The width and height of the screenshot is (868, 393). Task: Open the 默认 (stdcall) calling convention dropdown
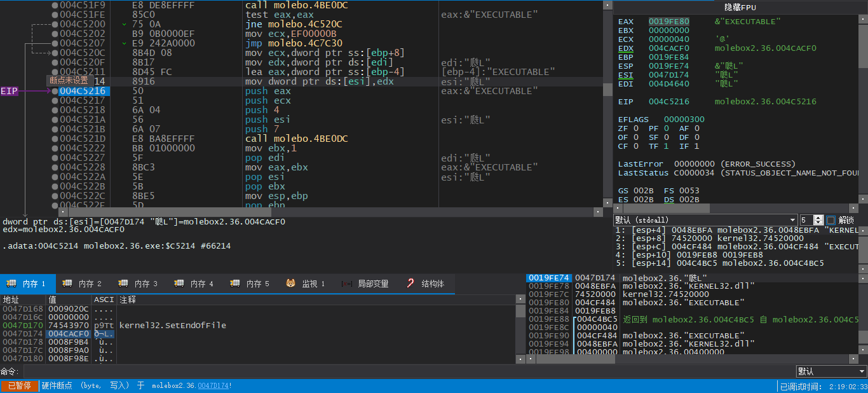[x=705, y=220]
